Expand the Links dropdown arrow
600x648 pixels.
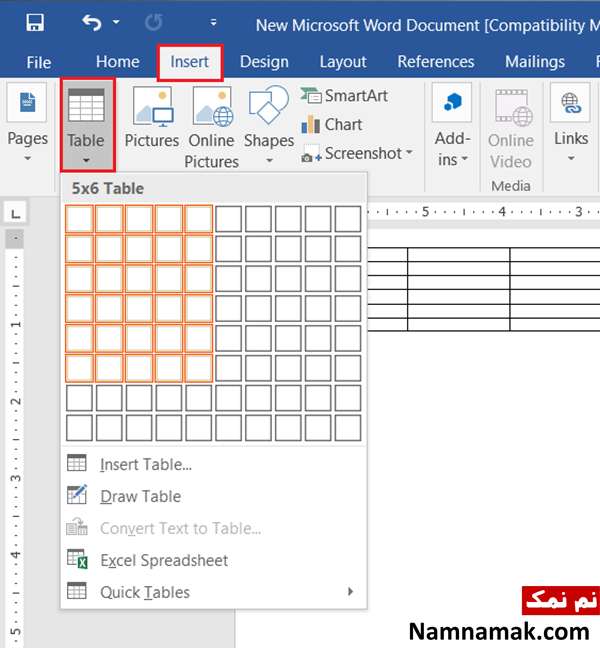point(571,159)
